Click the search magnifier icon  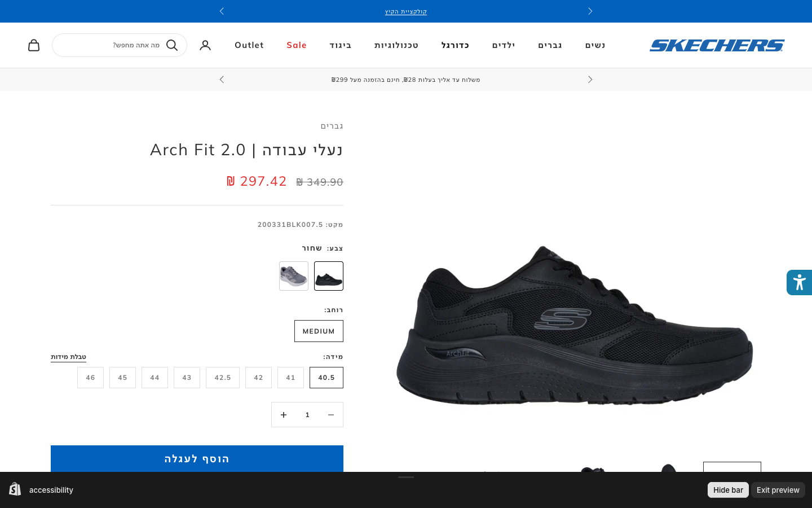(x=172, y=45)
